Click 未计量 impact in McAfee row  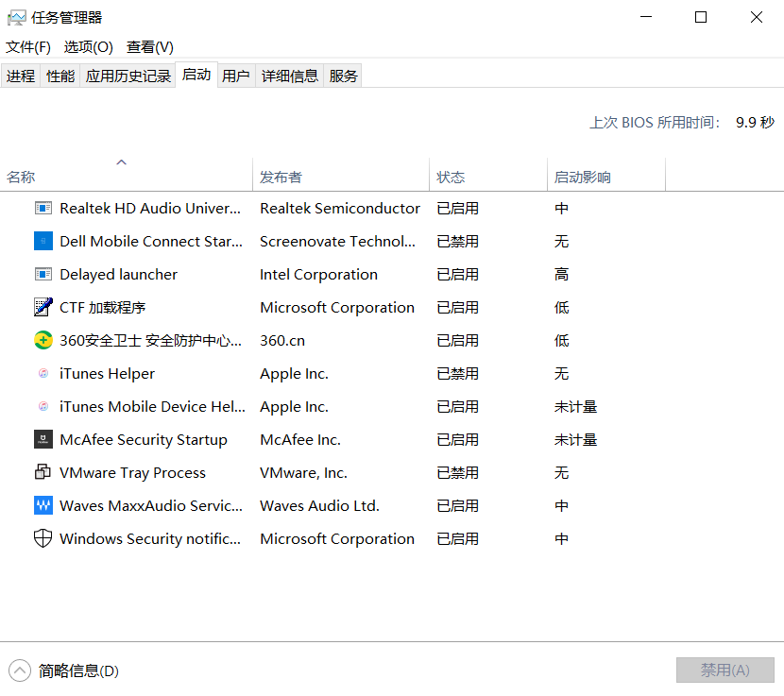(575, 439)
